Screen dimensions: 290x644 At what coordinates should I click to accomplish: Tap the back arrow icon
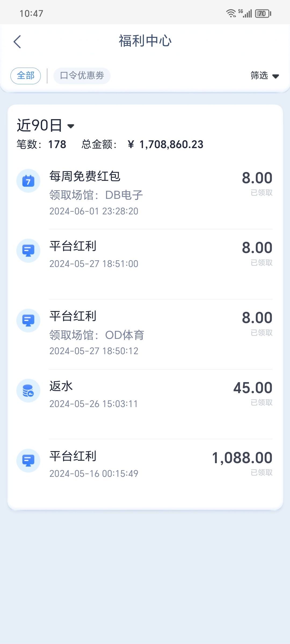(x=17, y=42)
